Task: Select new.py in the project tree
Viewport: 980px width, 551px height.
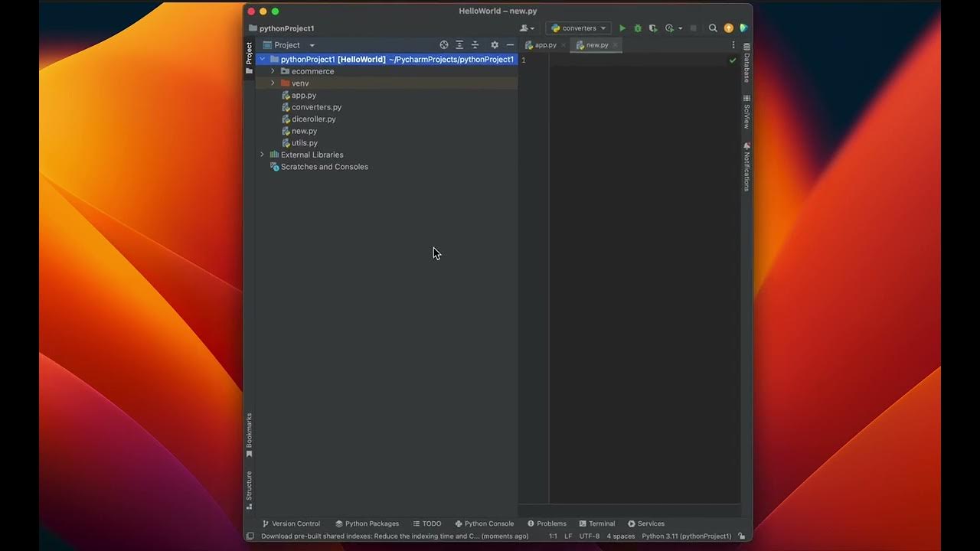Action: pos(299,131)
